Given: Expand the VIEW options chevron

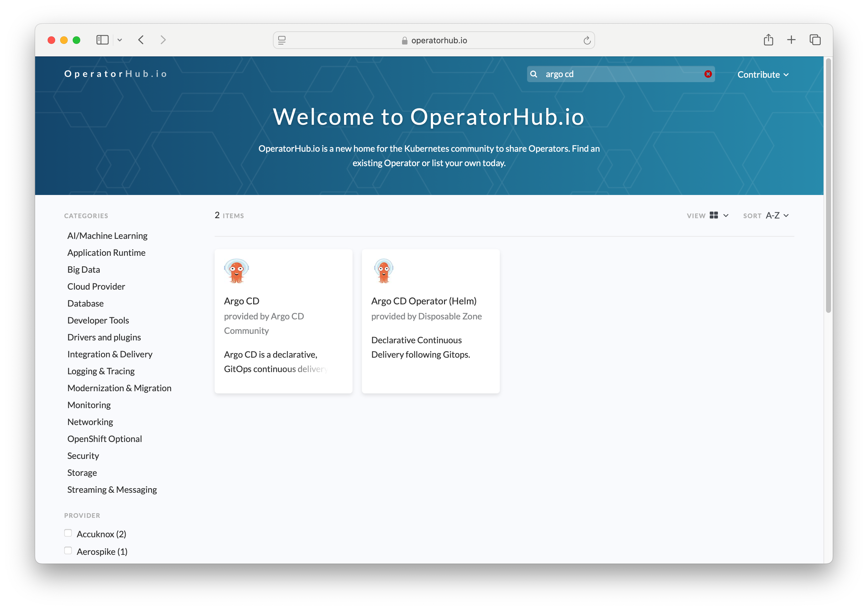Looking at the screenshot, I should (725, 215).
